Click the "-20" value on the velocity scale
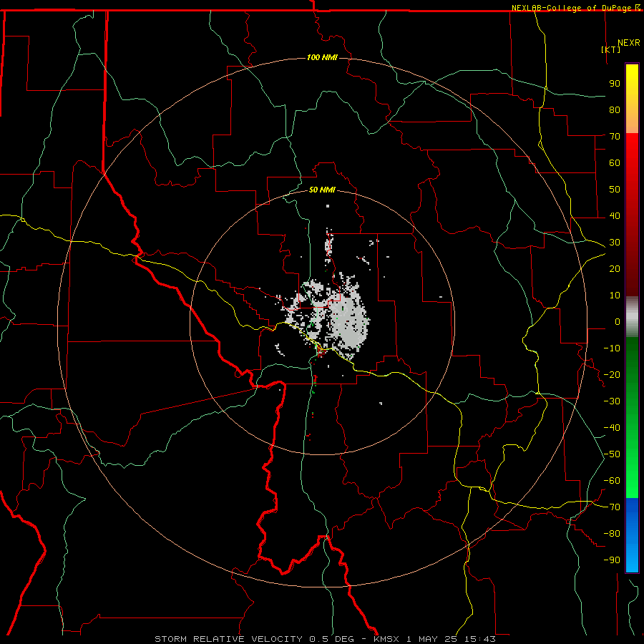Screen dimensions: 644x644 coord(612,374)
